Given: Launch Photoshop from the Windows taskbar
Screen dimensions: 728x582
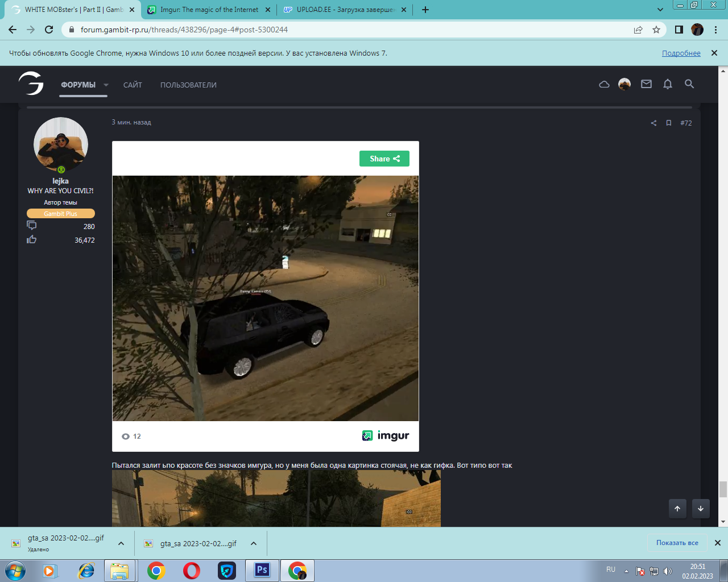Looking at the screenshot, I should 262,570.
